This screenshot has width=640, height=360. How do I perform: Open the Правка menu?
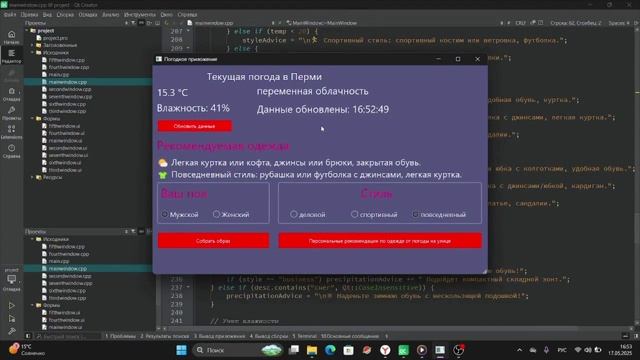pyautogui.click(x=29, y=15)
